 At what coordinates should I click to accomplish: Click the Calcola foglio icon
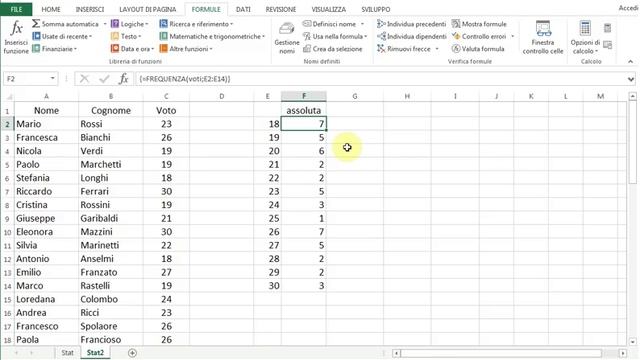click(607, 45)
